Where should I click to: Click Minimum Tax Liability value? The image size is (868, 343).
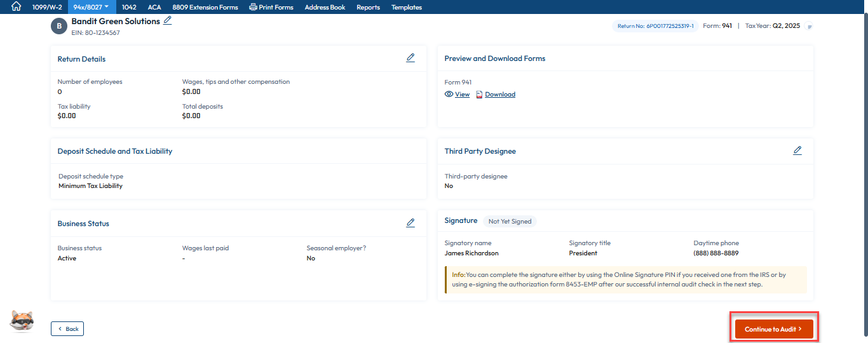click(x=90, y=186)
